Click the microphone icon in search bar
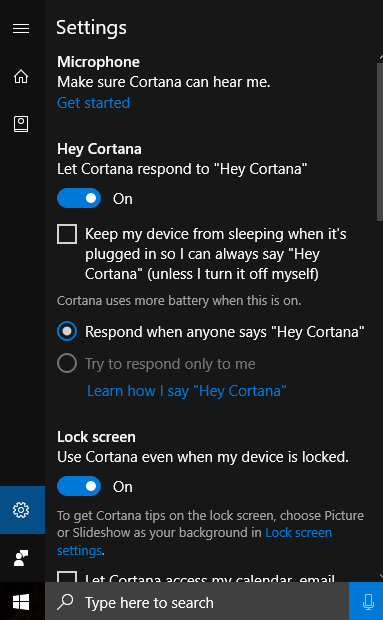383x620 pixels. point(368,602)
